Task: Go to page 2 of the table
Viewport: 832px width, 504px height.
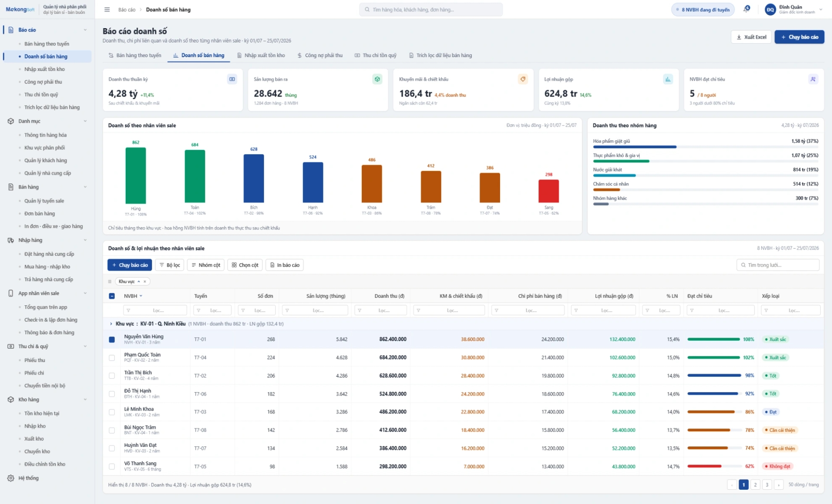Action: pyautogui.click(x=755, y=485)
